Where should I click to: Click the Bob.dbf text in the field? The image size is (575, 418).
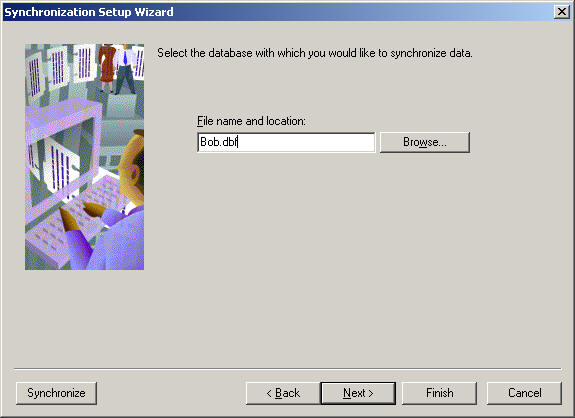point(219,142)
